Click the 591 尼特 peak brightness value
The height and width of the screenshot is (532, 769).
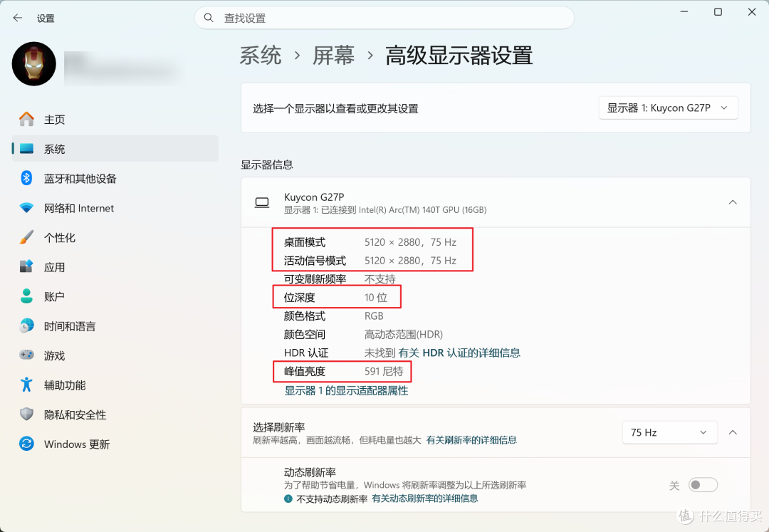coord(384,371)
